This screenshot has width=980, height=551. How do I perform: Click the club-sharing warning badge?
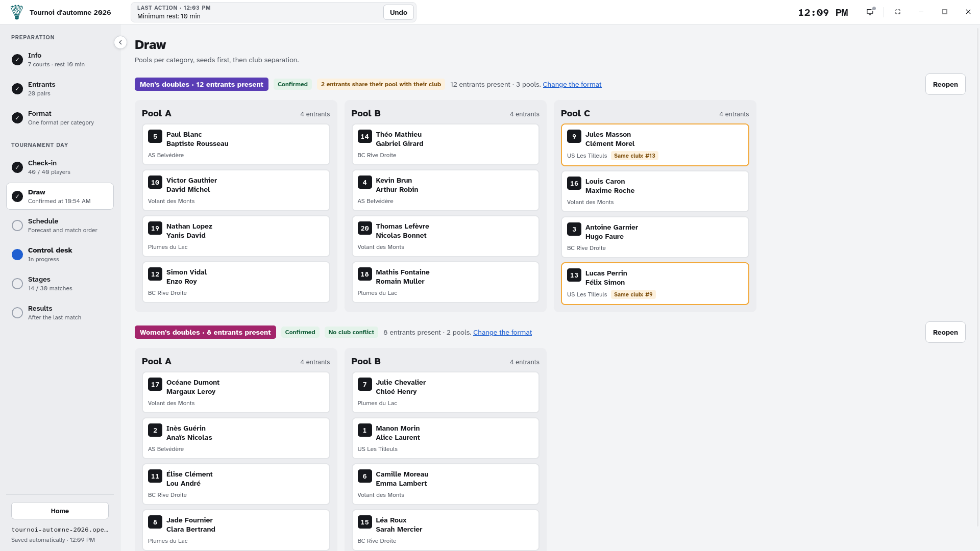[x=381, y=84]
